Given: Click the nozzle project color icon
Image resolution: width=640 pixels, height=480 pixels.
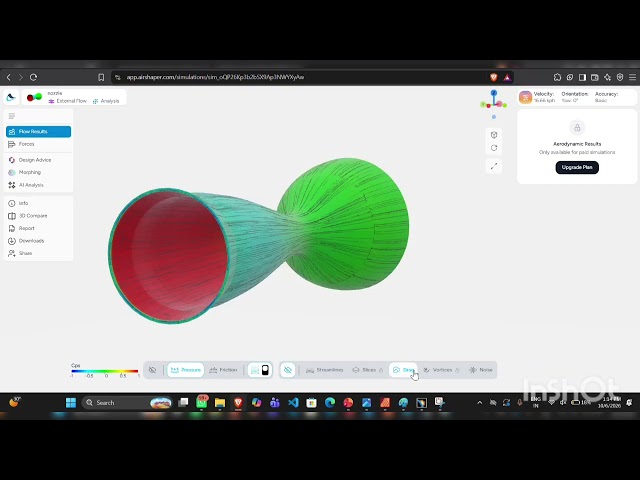Looking at the screenshot, I should [x=34, y=97].
